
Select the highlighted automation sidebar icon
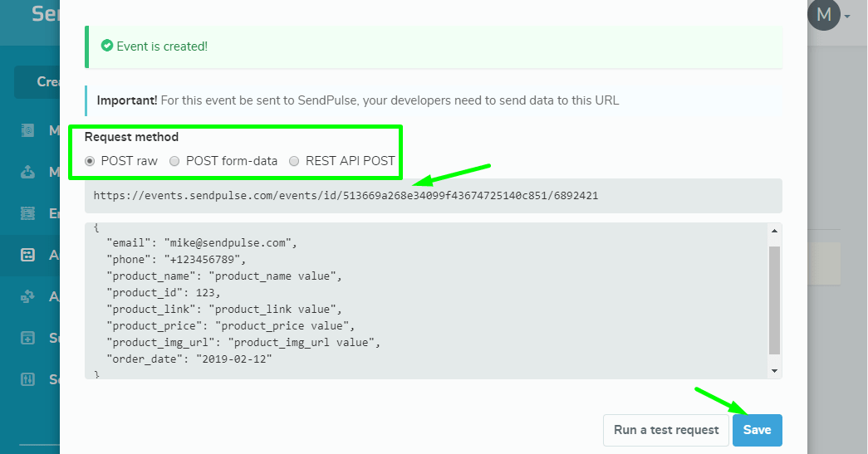(27, 255)
